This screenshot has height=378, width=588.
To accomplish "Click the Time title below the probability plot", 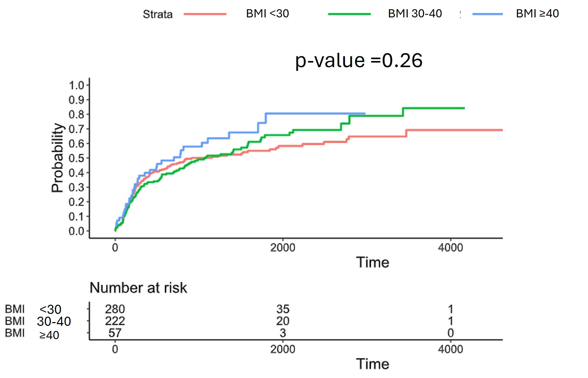I will (x=373, y=262).
